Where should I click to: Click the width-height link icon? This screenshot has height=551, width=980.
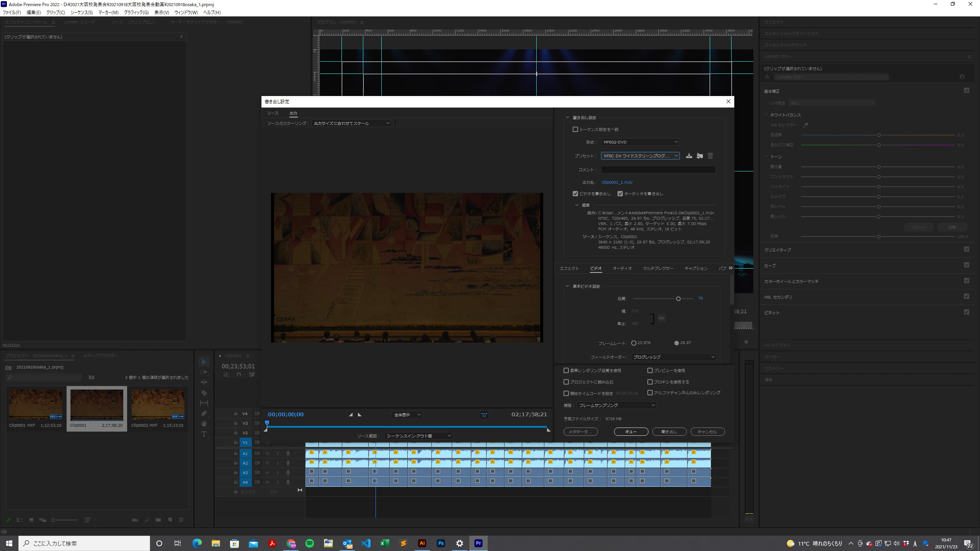pos(661,318)
